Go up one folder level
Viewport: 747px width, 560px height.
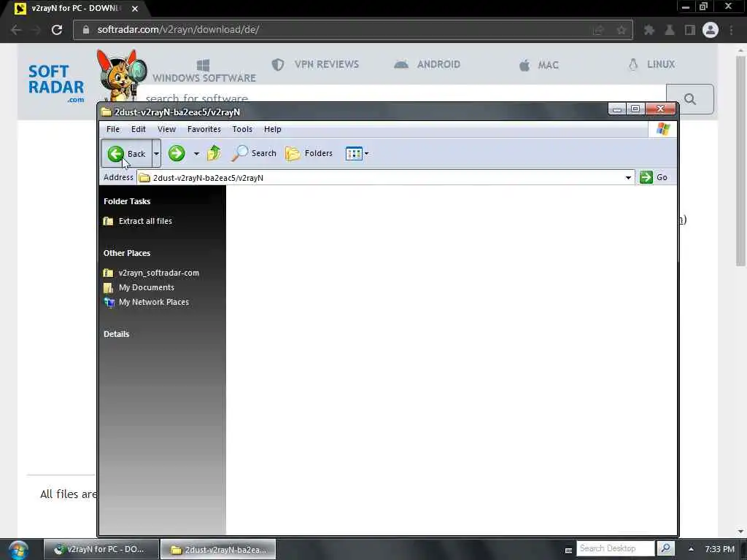click(214, 153)
